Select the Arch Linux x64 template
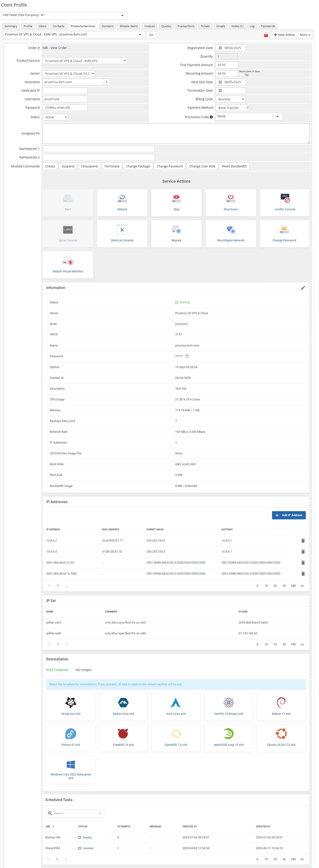Viewport: 319px width, 868px height. tap(176, 707)
